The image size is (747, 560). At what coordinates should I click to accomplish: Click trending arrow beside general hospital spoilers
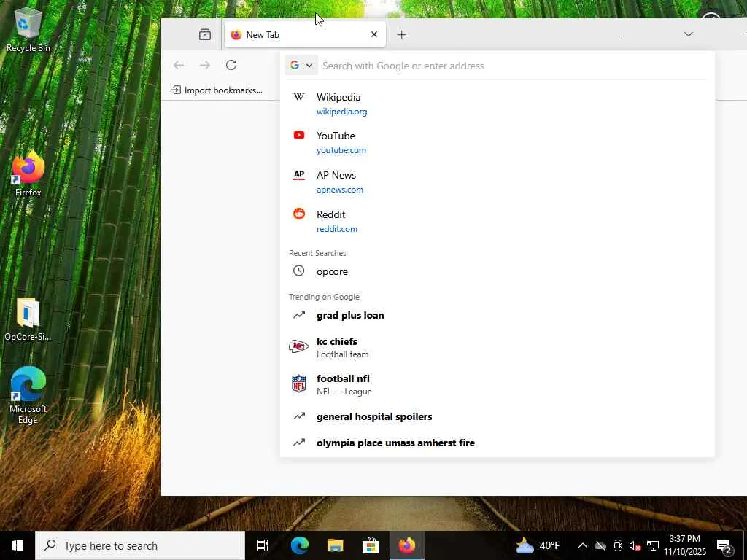pyautogui.click(x=298, y=416)
